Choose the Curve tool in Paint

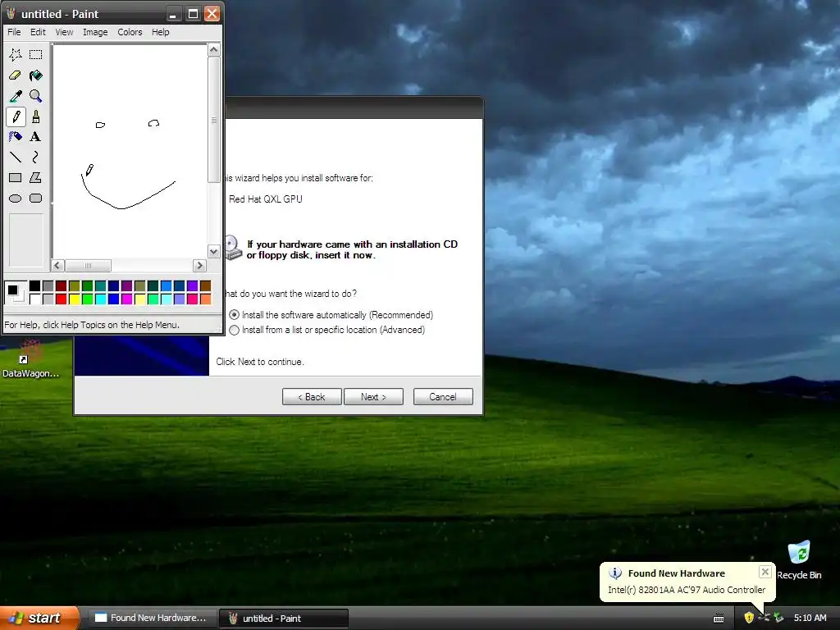point(36,157)
